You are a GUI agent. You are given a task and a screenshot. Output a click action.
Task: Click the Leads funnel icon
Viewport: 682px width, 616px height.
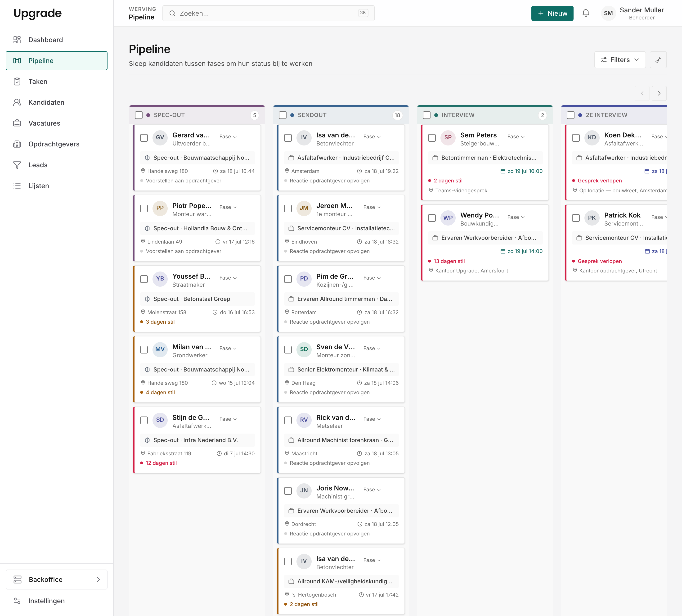point(17,165)
